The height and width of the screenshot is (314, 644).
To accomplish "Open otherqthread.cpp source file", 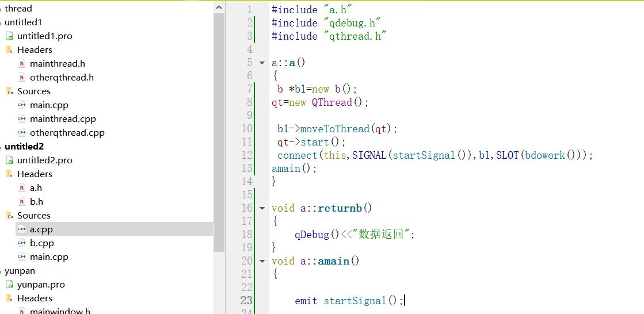I will click(67, 133).
